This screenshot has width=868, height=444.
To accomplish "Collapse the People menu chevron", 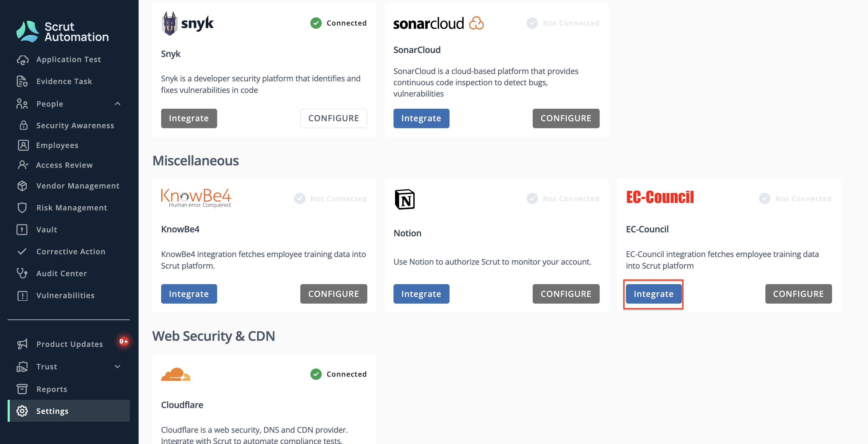I will click(117, 104).
